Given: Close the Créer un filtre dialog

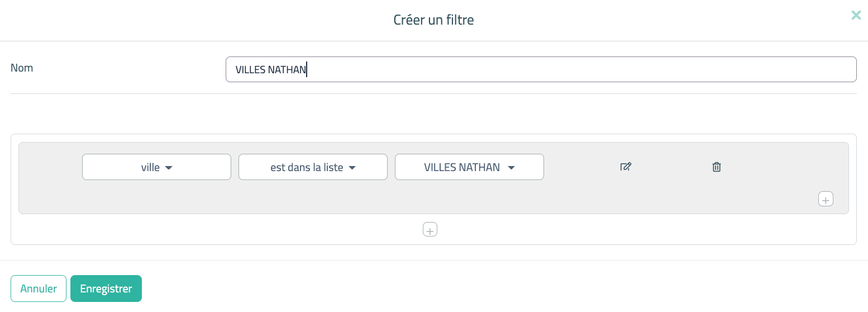Looking at the screenshot, I should 856,16.
